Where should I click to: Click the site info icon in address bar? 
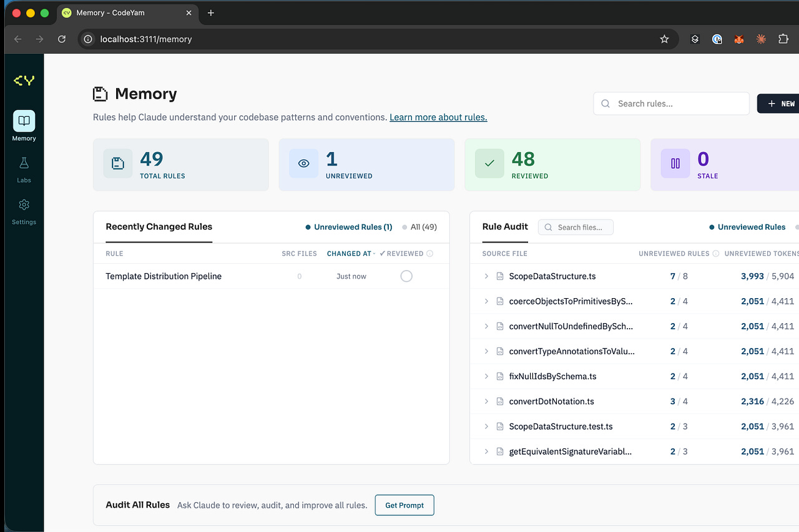coord(89,39)
